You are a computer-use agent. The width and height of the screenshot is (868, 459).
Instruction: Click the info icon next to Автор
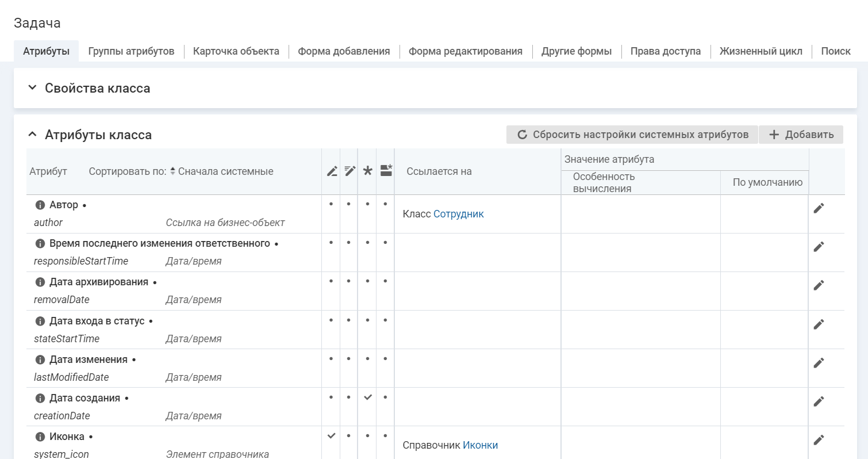point(40,205)
